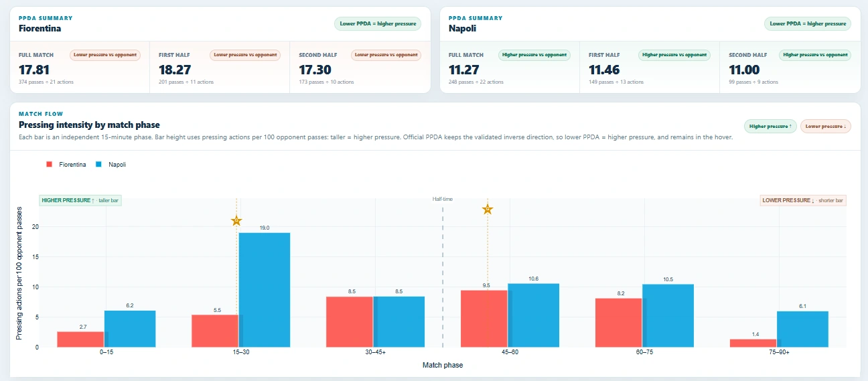Click the red Fiorentina legend color swatch
868x381 pixels.
(49, 164)
